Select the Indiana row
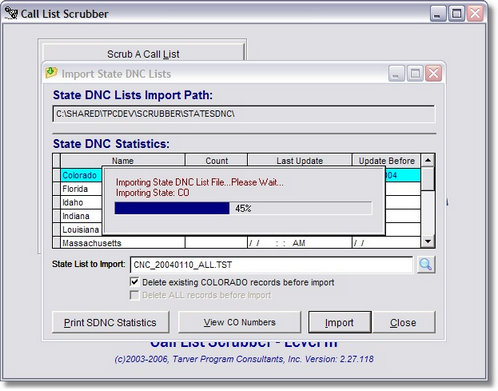The image size is (498, 391). 81,216
